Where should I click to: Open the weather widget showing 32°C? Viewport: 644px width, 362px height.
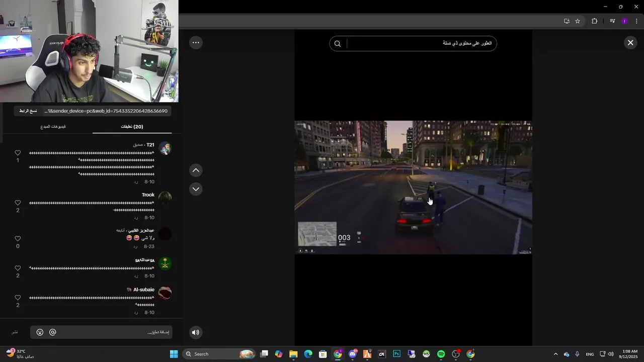[20, 354]
